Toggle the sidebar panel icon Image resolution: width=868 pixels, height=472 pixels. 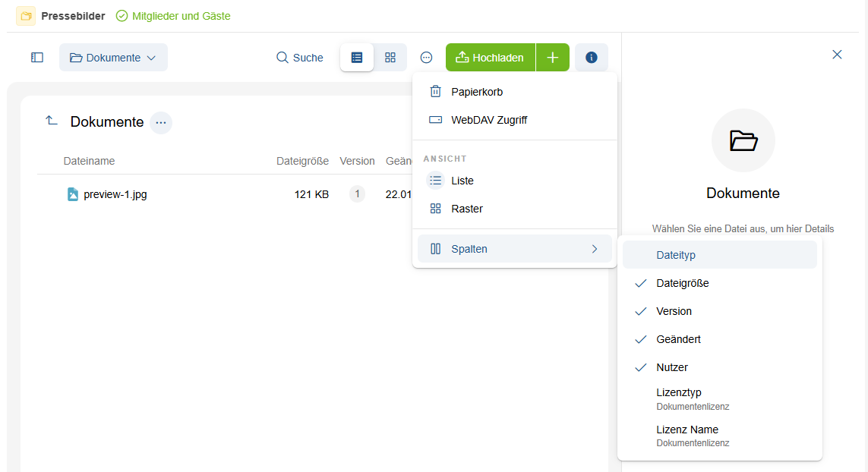(x=37, y=58)
